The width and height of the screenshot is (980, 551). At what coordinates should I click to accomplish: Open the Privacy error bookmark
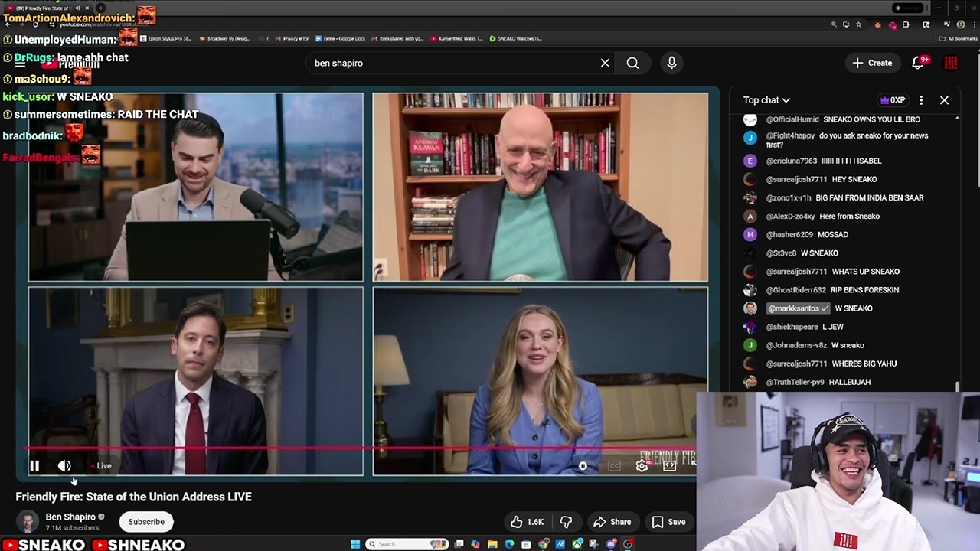point(292,38)
